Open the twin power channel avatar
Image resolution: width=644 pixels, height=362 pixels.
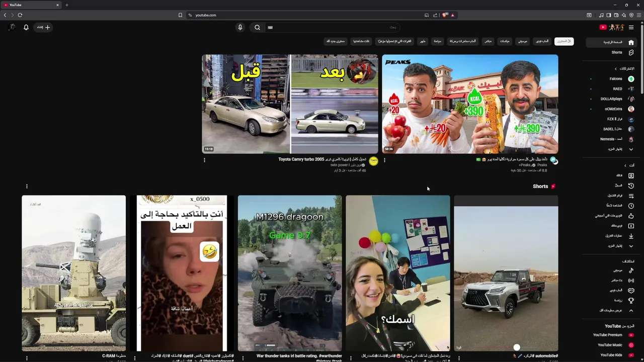(373, 161)
